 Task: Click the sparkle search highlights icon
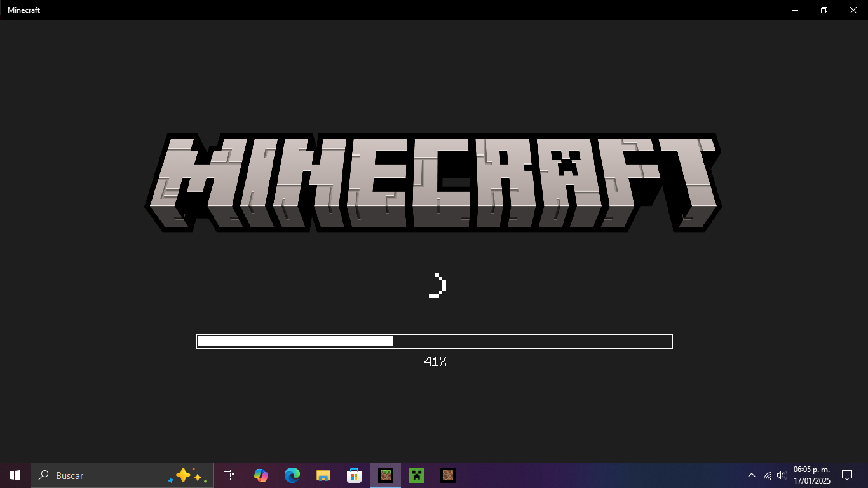click(187, 475)
